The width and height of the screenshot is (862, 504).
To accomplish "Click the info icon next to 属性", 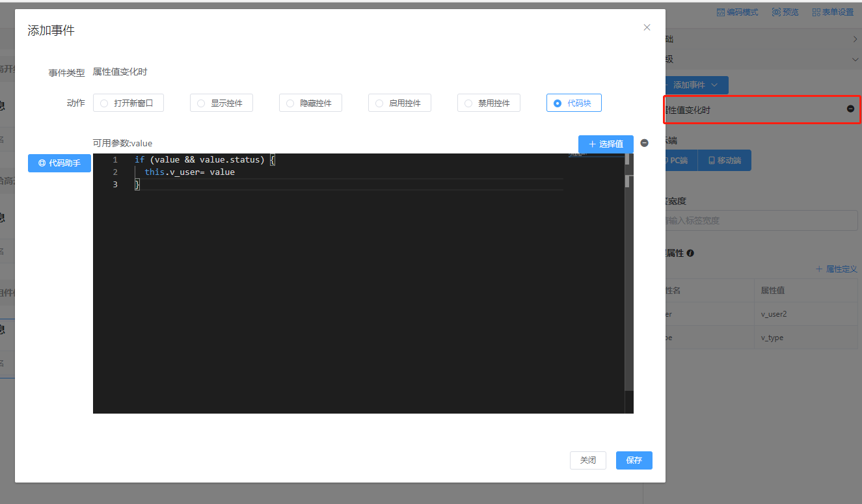I will coord(690,253).
